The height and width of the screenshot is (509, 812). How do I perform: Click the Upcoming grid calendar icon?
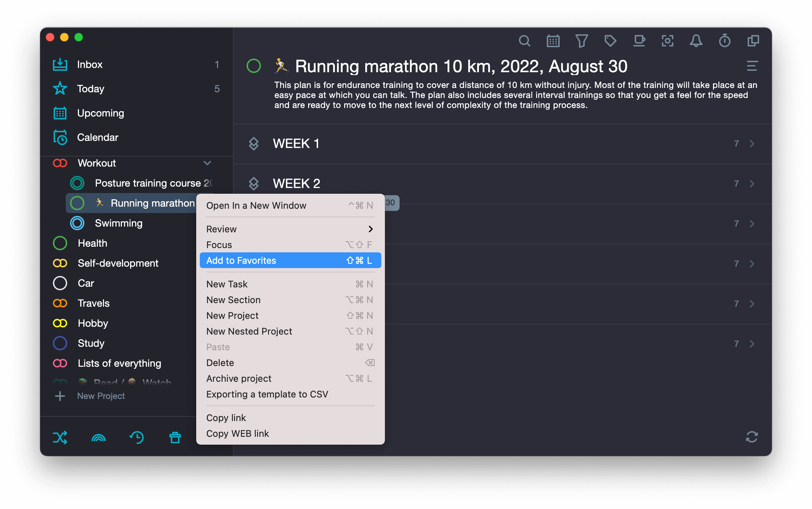click(60, 113)
